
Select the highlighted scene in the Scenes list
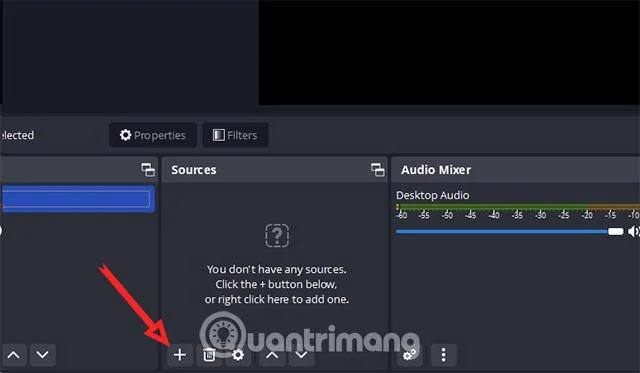(77, 199)
